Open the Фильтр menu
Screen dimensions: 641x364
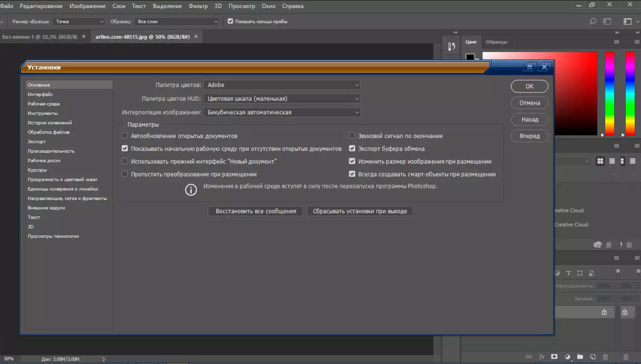click(199, 6)
